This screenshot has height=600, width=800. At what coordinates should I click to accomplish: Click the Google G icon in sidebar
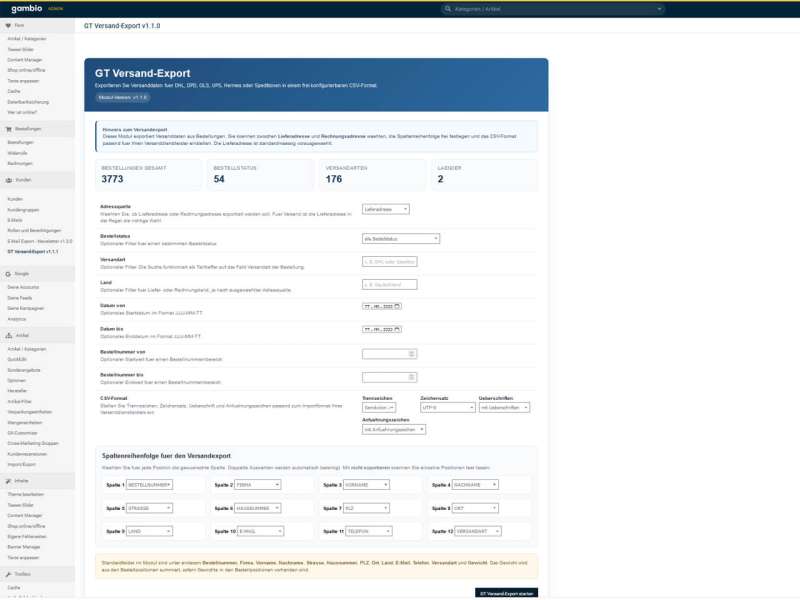8,272
